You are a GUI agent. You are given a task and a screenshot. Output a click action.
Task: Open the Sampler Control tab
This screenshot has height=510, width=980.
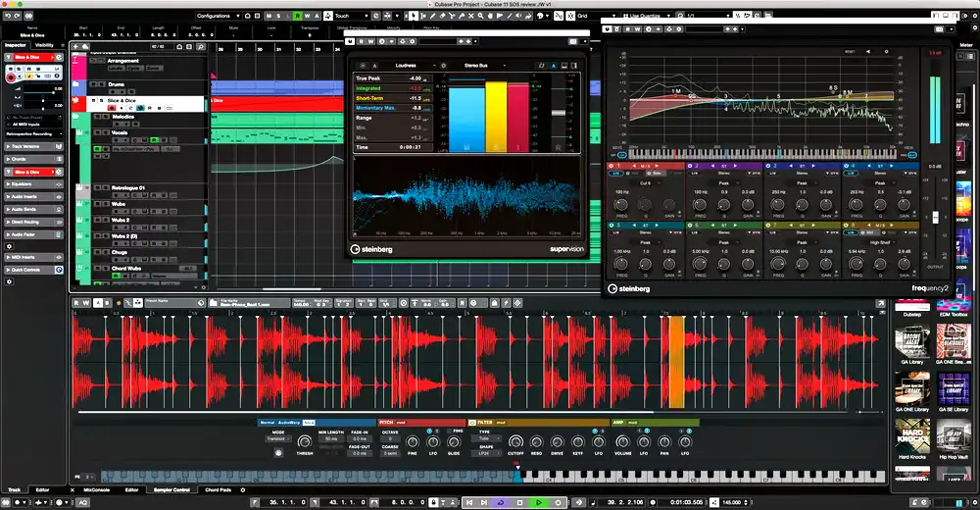(x=171, y=490)
